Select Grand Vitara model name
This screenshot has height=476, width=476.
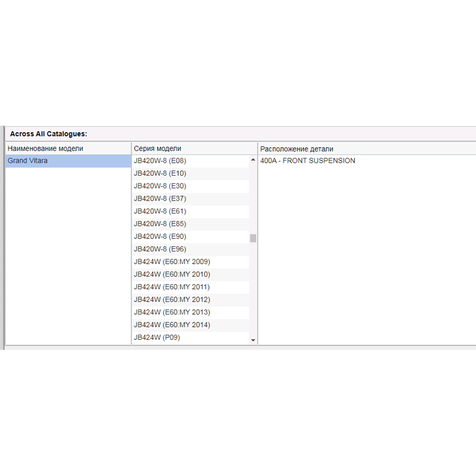click(x=28, y=161)
